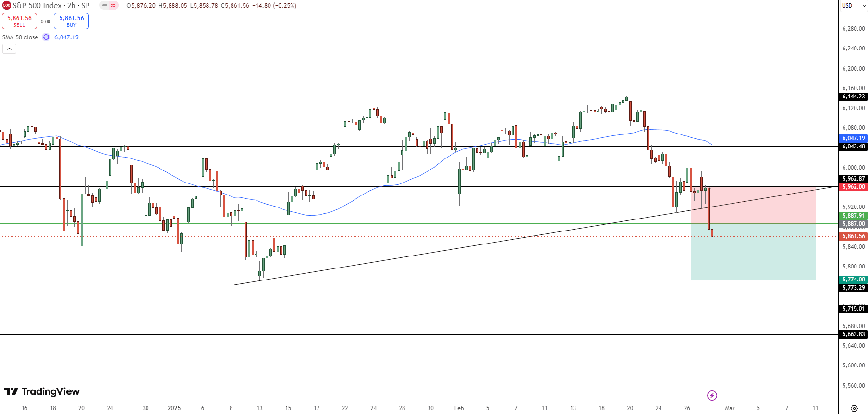Click the gray dash market status pill
The image size is (868, 414).
[105, 6]
